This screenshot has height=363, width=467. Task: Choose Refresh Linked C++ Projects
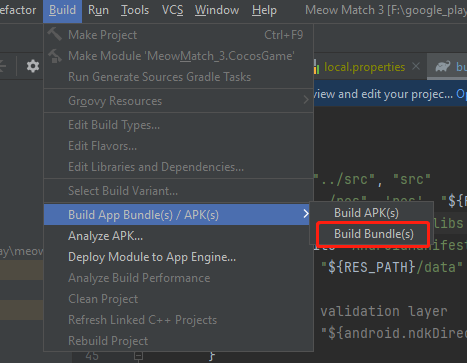click(x=178, y=320)
